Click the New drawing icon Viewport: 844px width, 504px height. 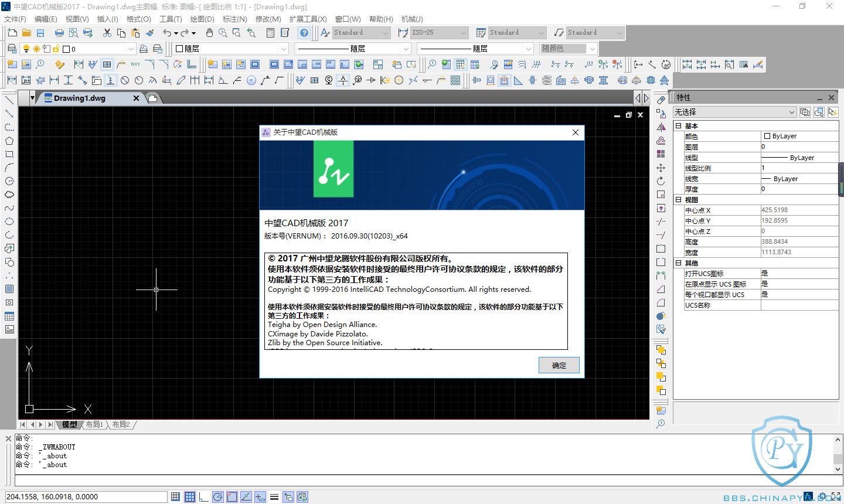[12, 33]
